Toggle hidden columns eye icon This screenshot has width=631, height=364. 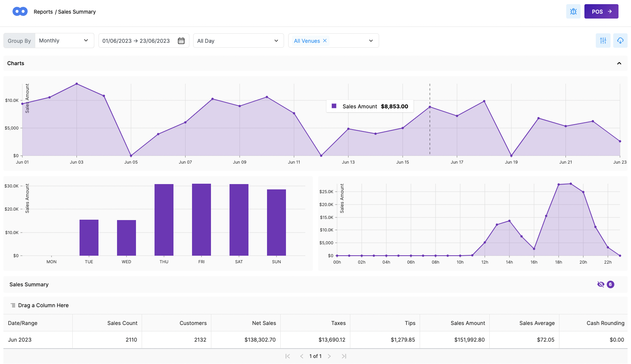click(x=601, y=284)
